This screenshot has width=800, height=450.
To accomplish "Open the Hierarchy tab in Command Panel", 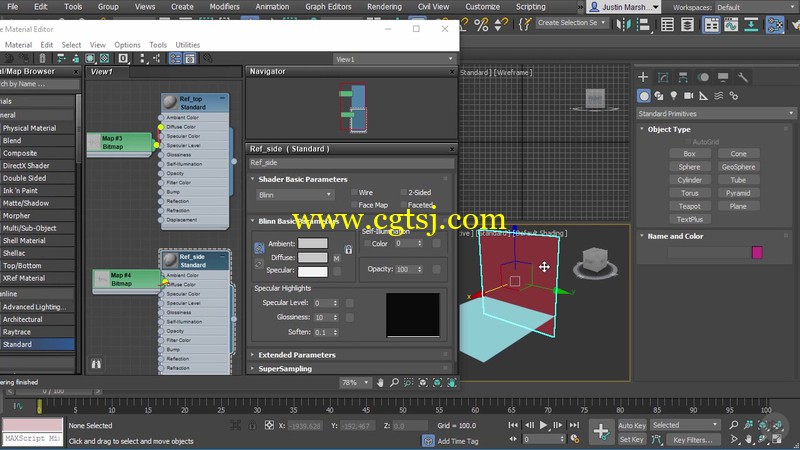I will 683,77.
